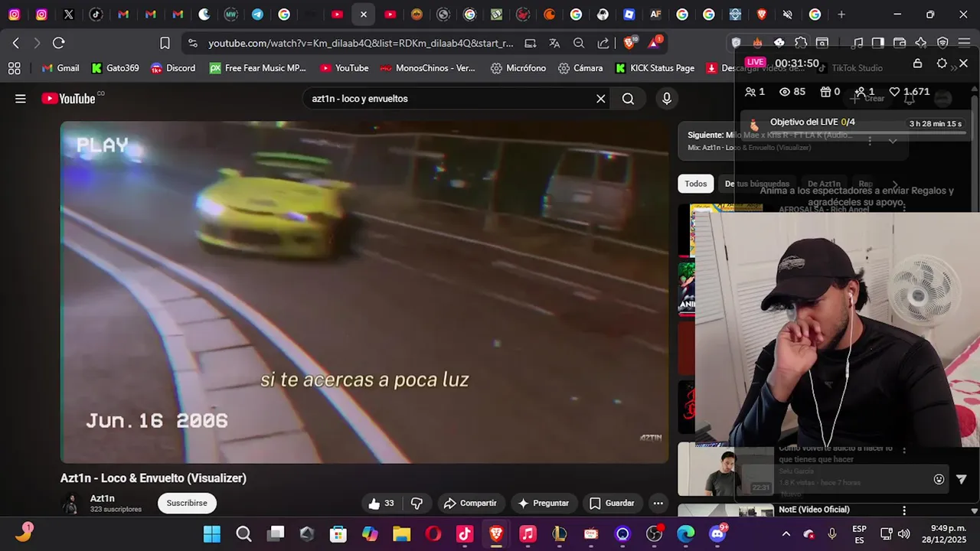980x551 pixels.
Task: Reload the current page
Action: [x=58, y=43]
